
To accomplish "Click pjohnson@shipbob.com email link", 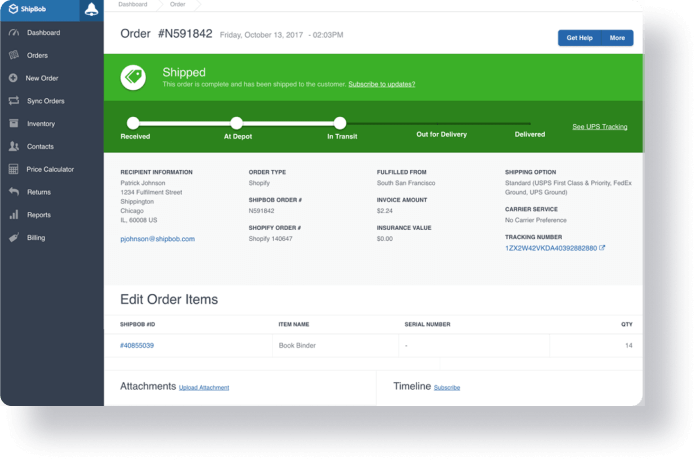I will pyautogui.click(x=158, y=239).
